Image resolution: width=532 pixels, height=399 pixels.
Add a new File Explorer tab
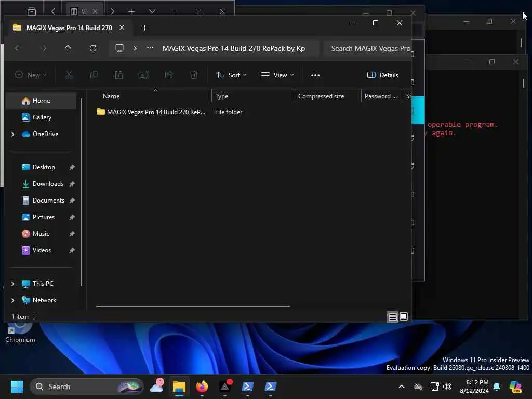point(144,28)
